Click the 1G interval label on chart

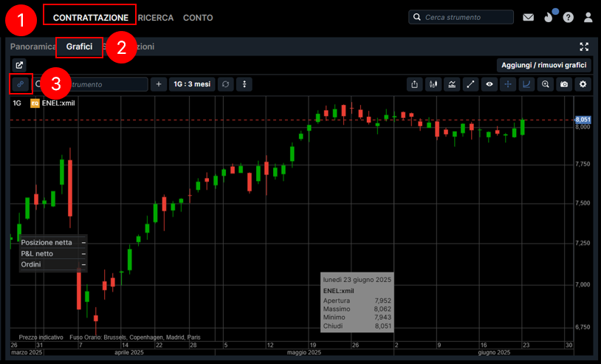point(17,103)
